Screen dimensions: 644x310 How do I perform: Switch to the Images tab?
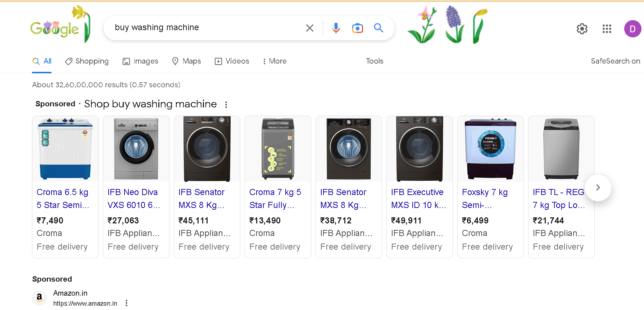click(x=140, y=61)
